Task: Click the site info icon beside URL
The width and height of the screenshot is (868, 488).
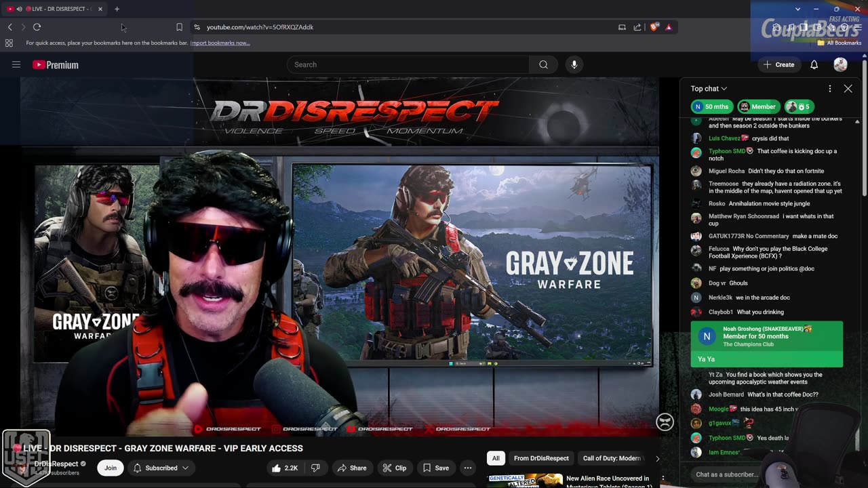Action: 197,27
